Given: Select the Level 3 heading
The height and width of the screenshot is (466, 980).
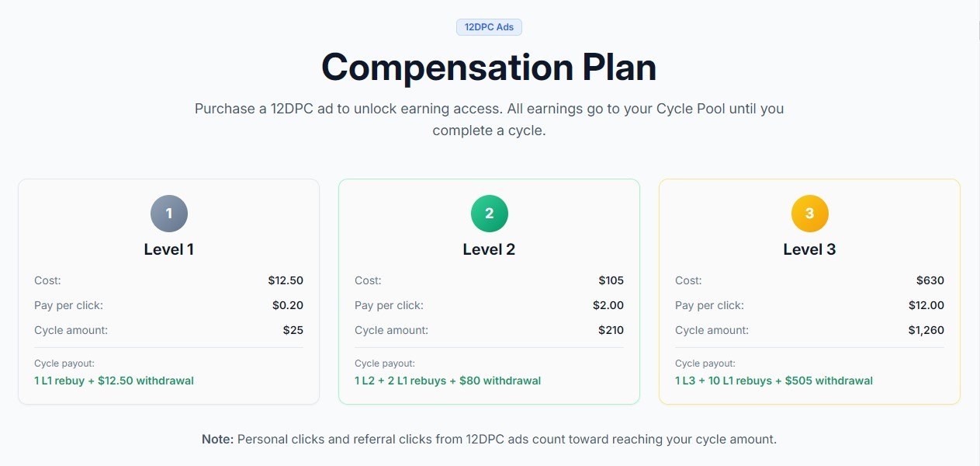Looking at the screenshot, I should [809, 249].
